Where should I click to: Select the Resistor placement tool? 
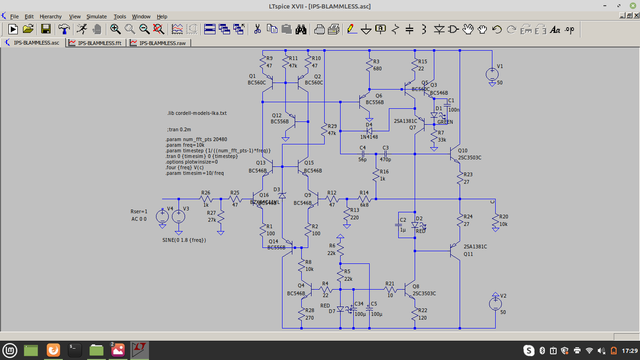point(395,29)
